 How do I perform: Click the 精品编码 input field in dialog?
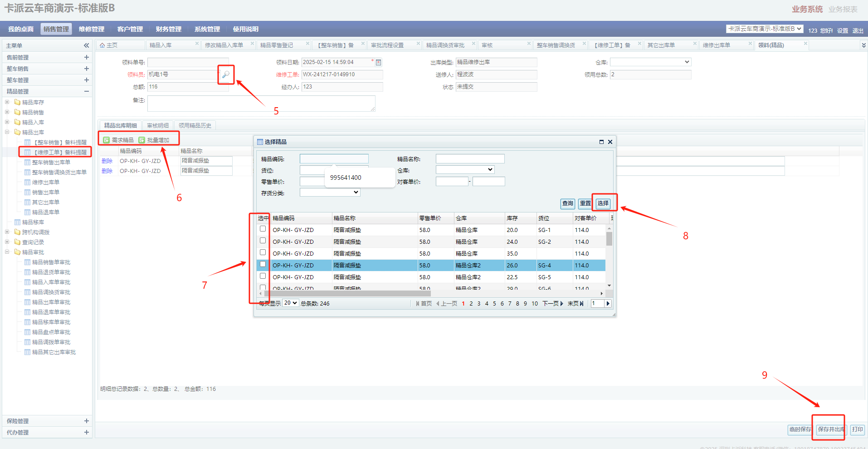click(x=334, y=159)
